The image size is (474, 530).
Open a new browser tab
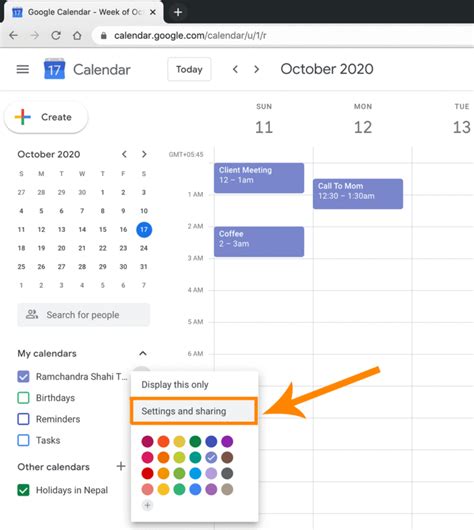(x=178, y=12)
